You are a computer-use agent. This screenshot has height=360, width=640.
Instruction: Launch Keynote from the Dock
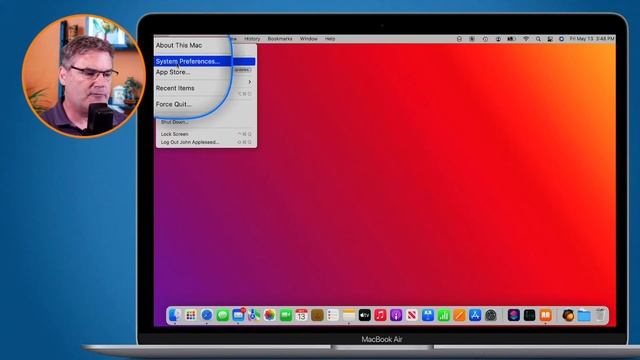[428, 315]
